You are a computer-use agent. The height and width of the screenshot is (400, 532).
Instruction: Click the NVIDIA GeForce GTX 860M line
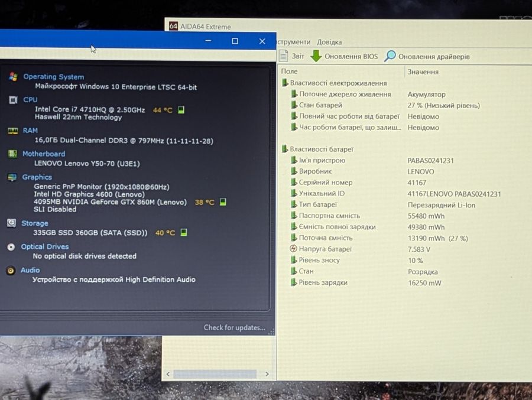coord(110,202)
